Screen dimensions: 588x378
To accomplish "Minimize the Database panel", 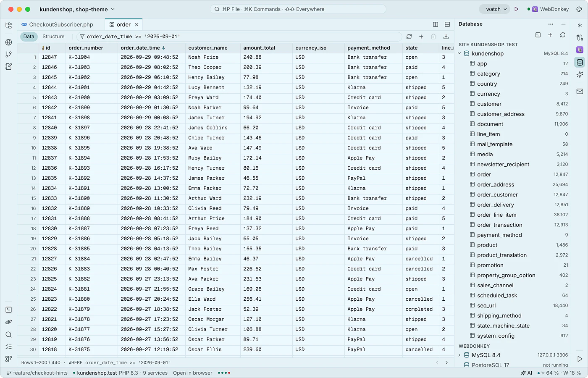I will coord(563,24).
